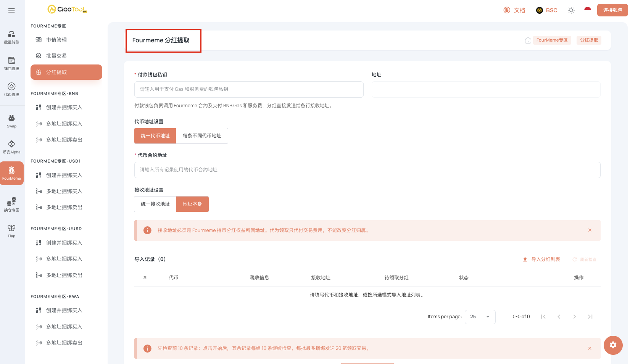Dismiss the 先检查前10条记录 info alert
This screenshot has width=630, height=364.
[x=590, y=348]
